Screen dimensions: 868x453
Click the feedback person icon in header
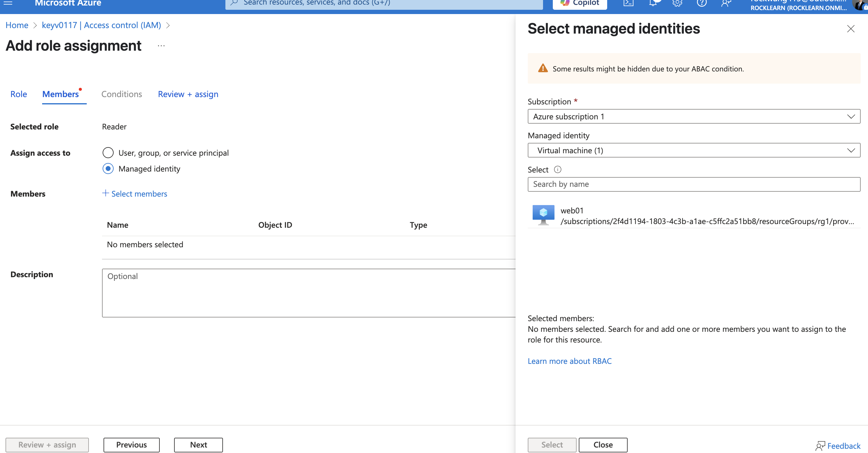click(726, 3)
